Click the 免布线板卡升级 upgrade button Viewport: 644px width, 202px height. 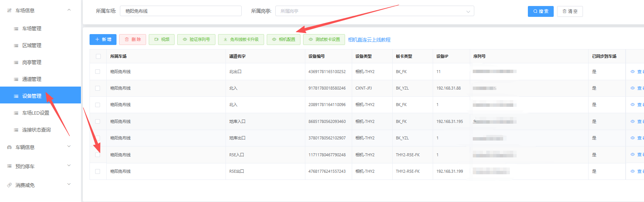click(x=241, y=39)
